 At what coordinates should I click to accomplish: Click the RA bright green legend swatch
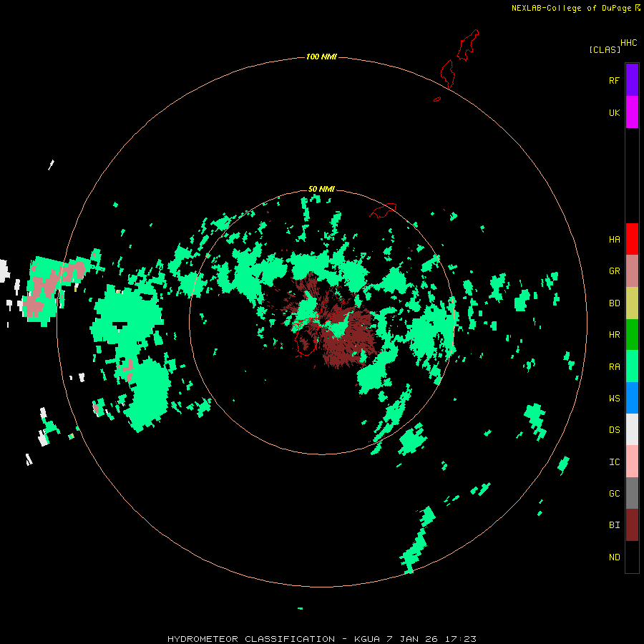[632, 366]
